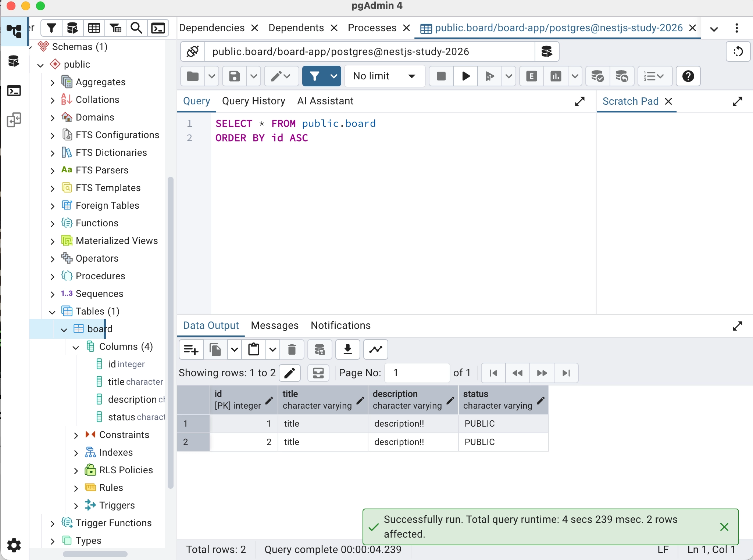Click the edit result pencil next to Showing rows
Viewport: 753px width, 560px height.
[x=290, y=373]
